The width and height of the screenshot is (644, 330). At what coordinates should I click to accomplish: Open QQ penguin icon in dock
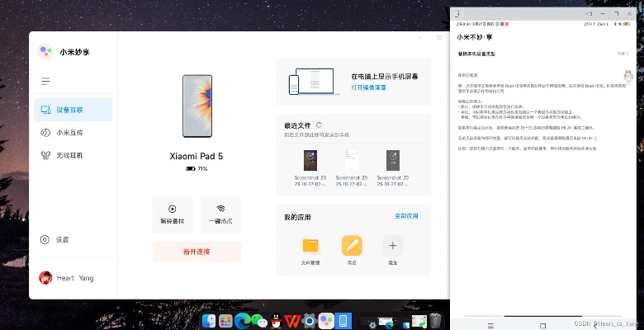(276, 320)
